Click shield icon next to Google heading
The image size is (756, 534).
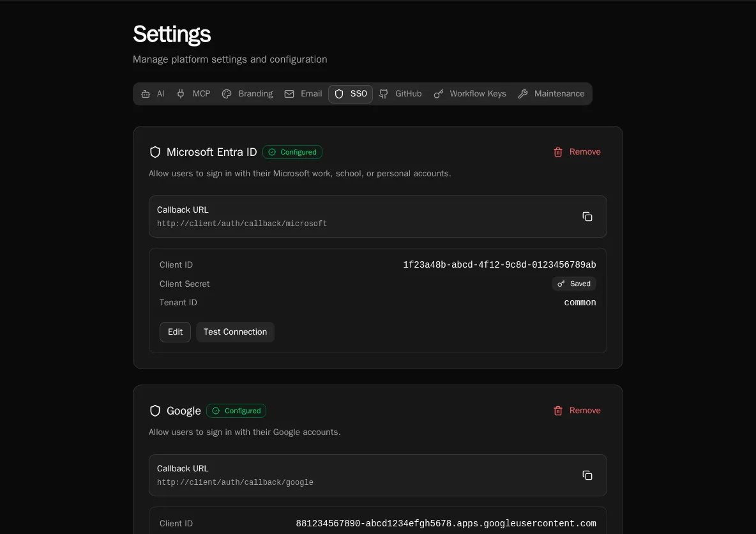click(x=155, y=411)
